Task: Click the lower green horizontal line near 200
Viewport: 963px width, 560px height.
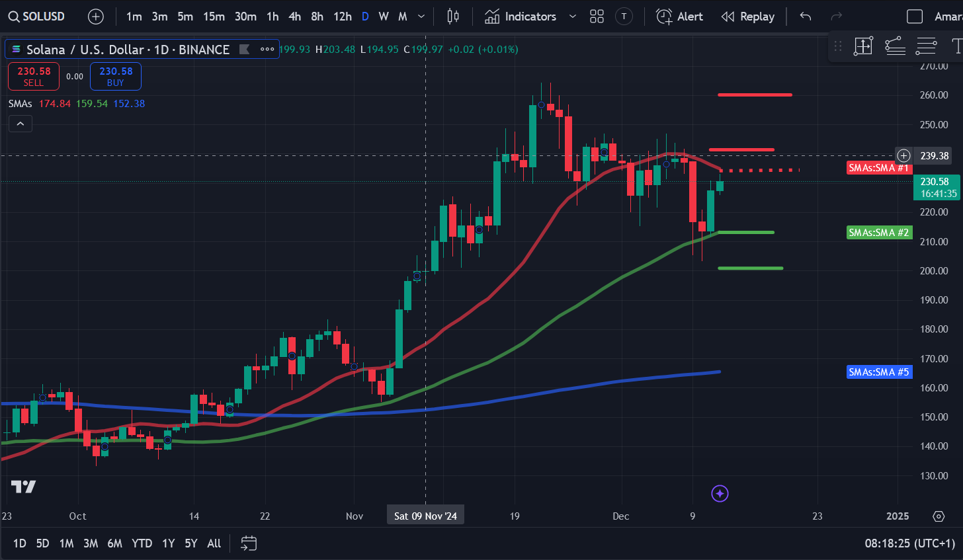Action: click(750, 268)
